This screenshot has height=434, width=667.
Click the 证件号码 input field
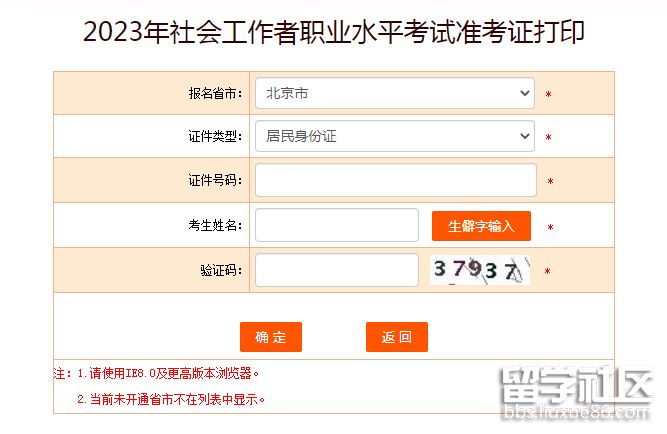[395, 180]
